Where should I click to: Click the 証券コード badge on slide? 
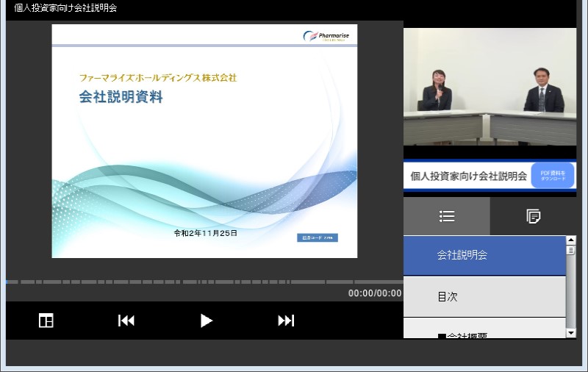318,237
